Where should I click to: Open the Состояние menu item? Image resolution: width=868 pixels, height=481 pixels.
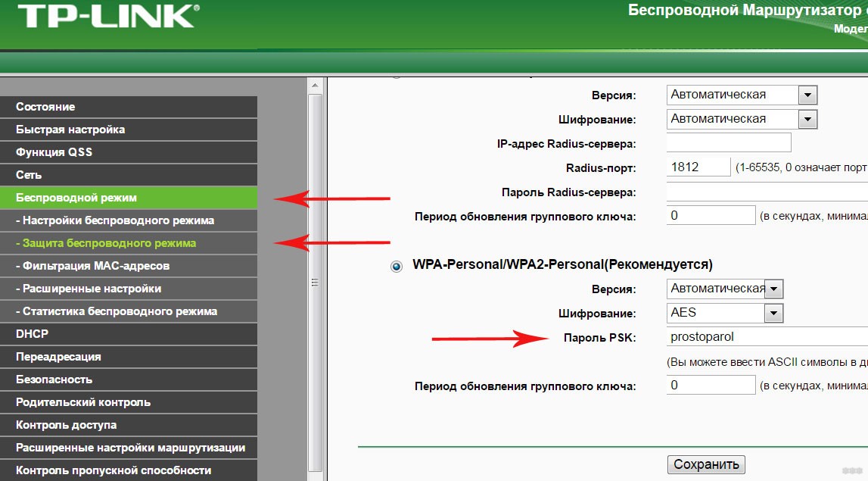tap(129, 106)
